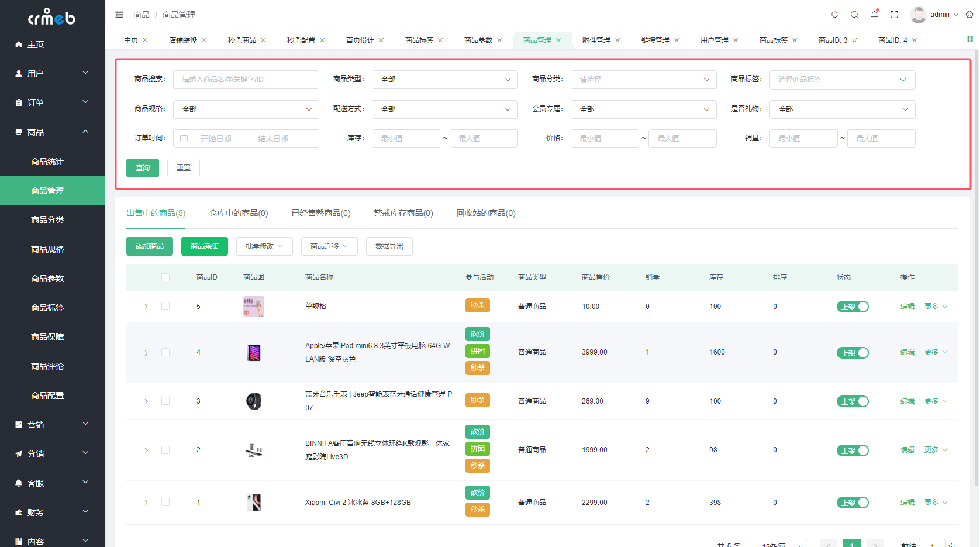Viewport: 980px width, 547px height.
Task: Close the 链接管理 tab
Action: pos(677,40)
